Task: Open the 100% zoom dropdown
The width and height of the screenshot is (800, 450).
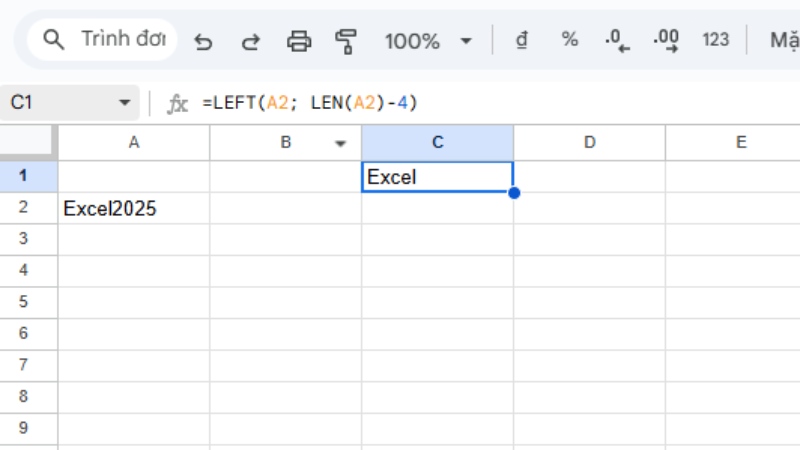Action: coord(428,41)
